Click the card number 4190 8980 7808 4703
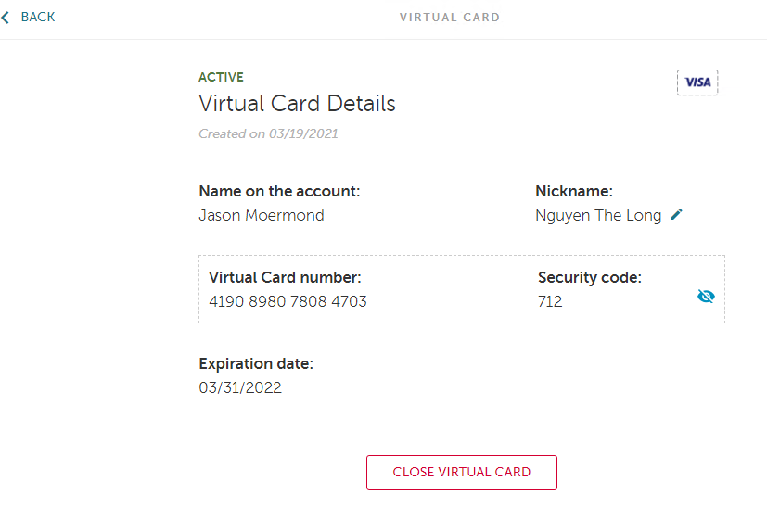Viewport: 767px width, 532px height. pos(288,301)
